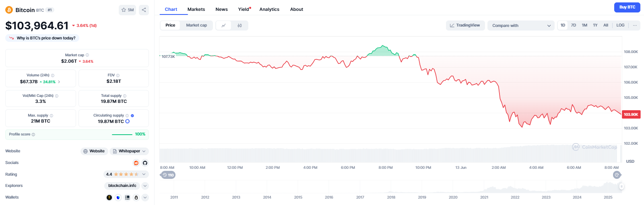Screen dimensions: 644x205
Task: Select the 7D time range
Action: tap(574, 25)
